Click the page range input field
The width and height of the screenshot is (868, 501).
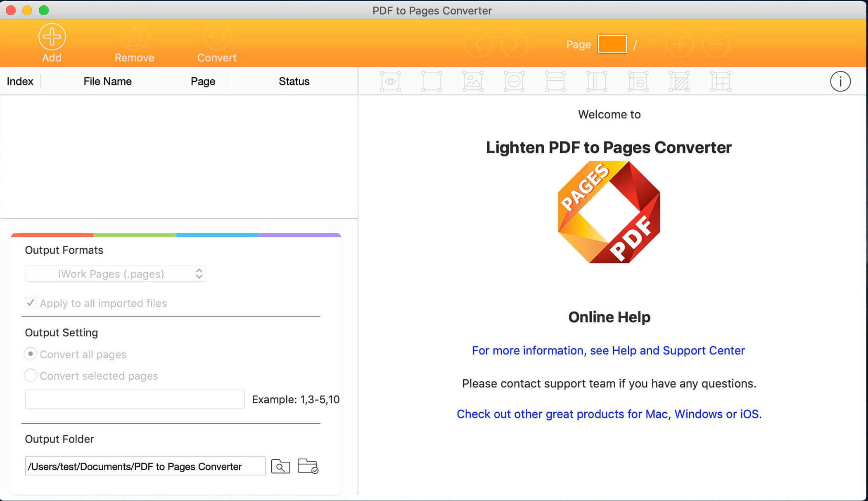(135, 399)
